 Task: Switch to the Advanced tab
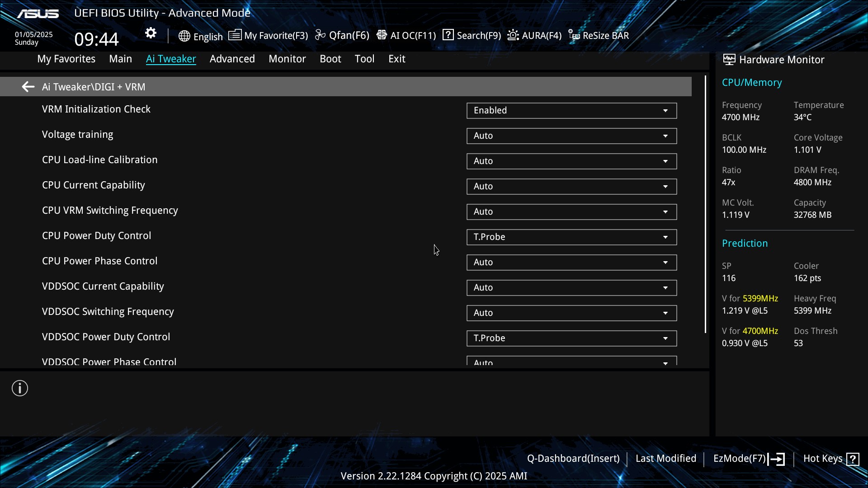click(x=232, y=59)
